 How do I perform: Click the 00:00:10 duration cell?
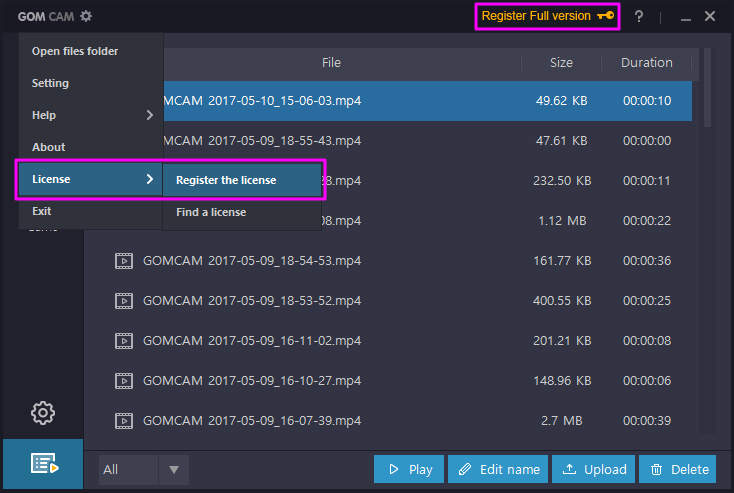647,101
